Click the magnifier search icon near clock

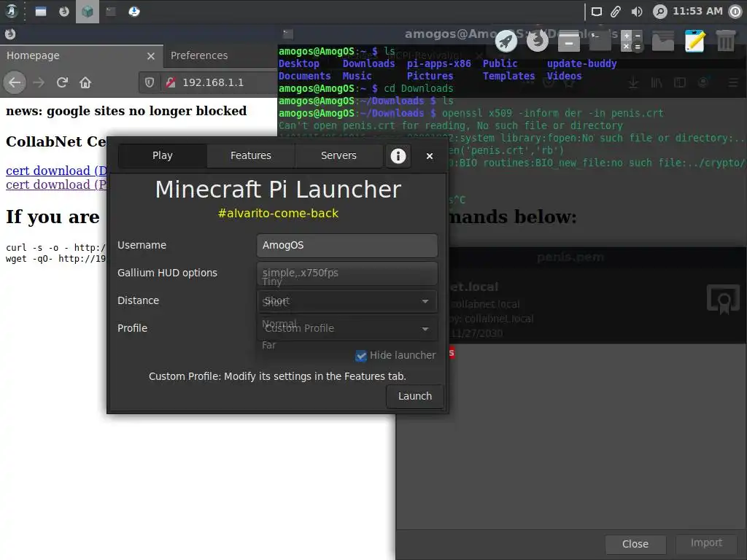click(x=659, y=12)
